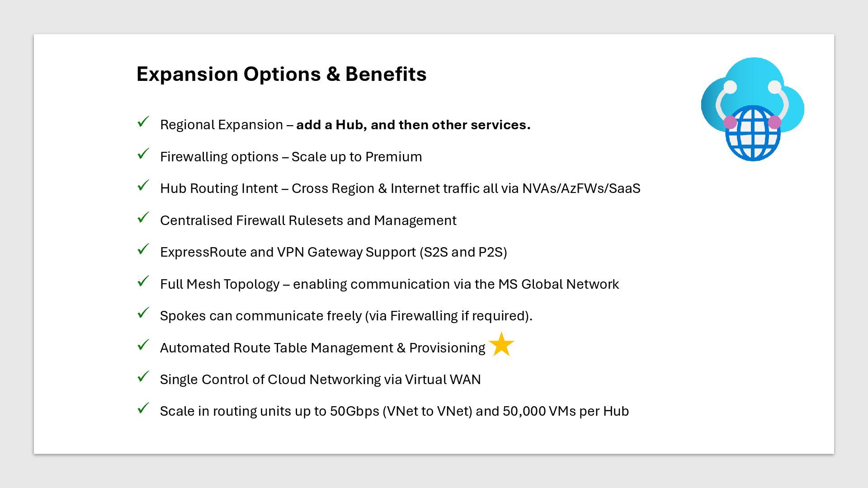
Task: Click the 50,000 VMs per Hub text
Action: [x=566, y=411]
